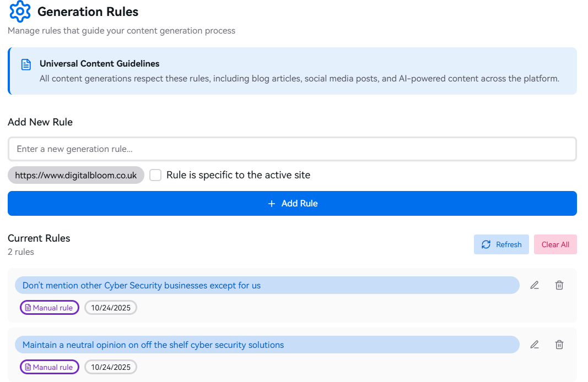
Task: Click the gear icon beside Generation Rules
Action: click(x=20, y=11)
